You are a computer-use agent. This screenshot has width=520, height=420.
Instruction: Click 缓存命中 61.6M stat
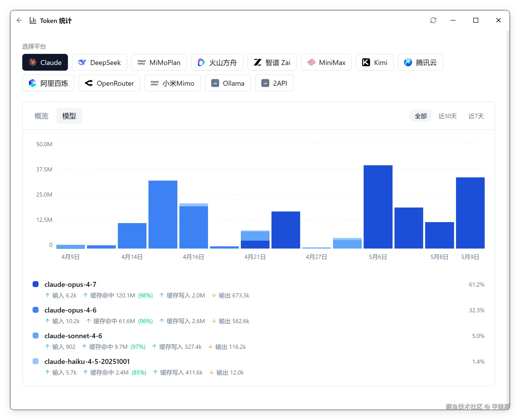(x=120, y=321)
